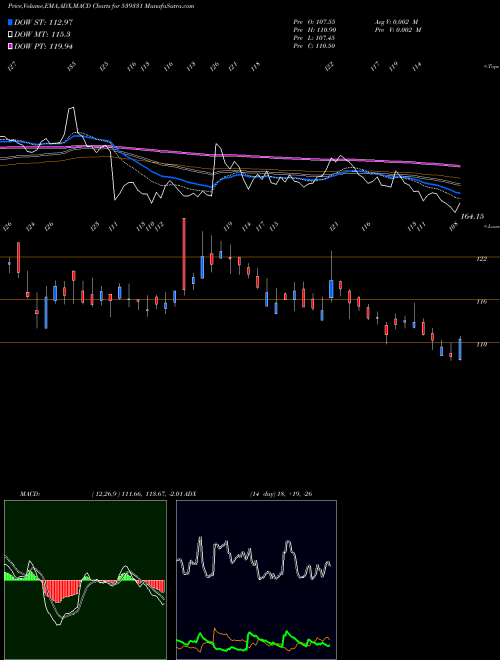This screenshot has height=660, width=500.
Task: Open the ADX indicator panel
Action: (256, 580)
